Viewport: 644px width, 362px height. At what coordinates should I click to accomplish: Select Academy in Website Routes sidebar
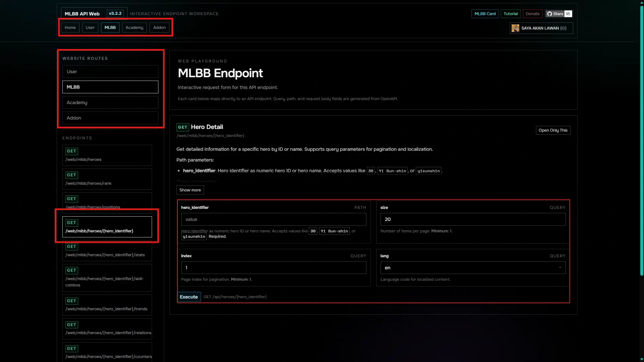pos(110,102)
